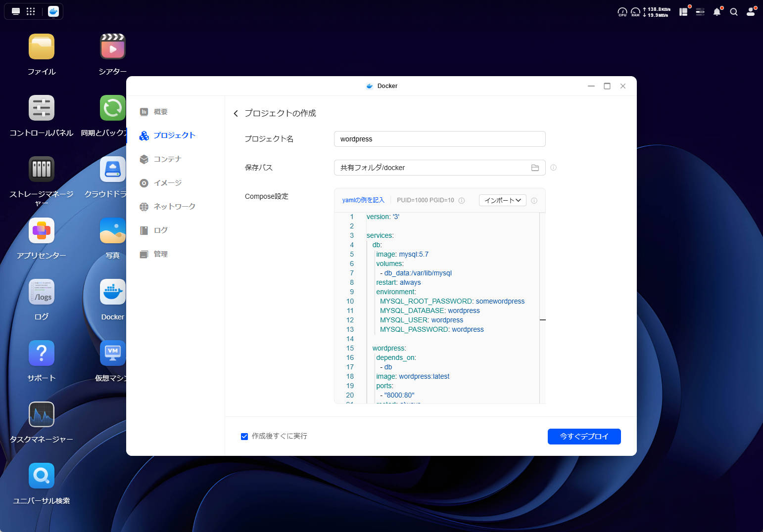
Task: Click the MYSQL_ROOT_PASSWORD line in editor
Action: coord(452,302)
